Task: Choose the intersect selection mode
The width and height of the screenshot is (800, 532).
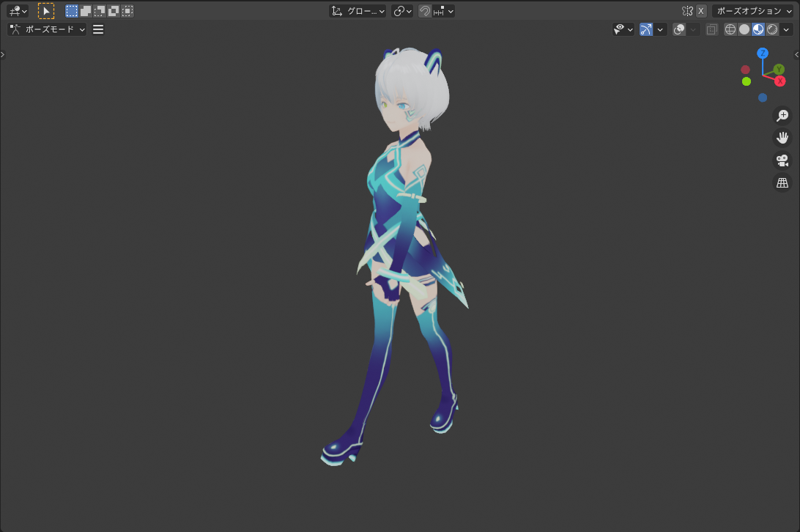Action: 127,11
